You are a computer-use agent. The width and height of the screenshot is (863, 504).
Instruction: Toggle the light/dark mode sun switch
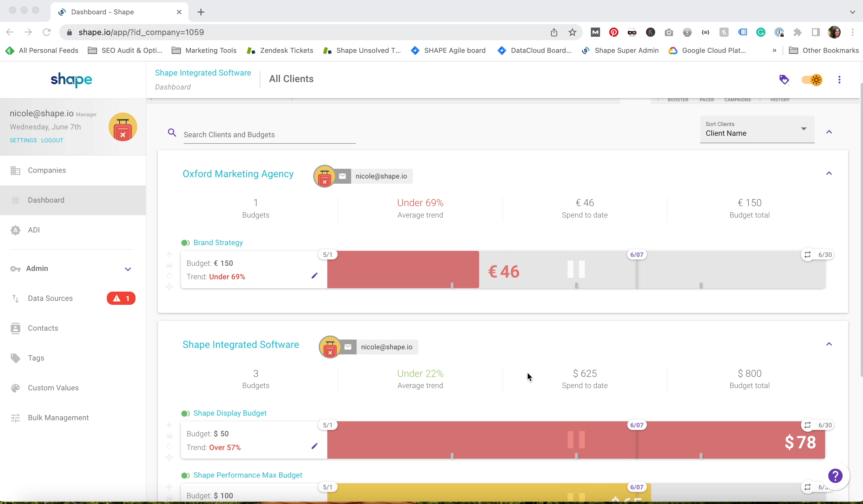(x=812, y=80)
